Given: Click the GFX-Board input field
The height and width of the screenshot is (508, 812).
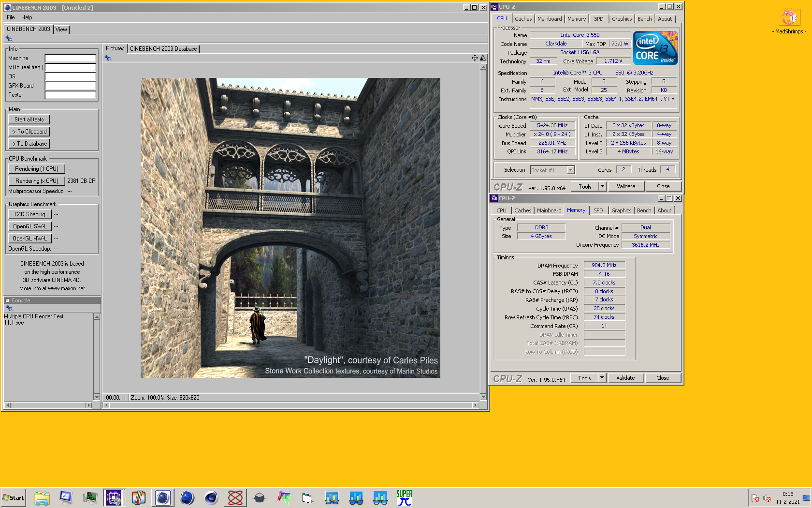Looking at the screenshot, I should 71,86.
